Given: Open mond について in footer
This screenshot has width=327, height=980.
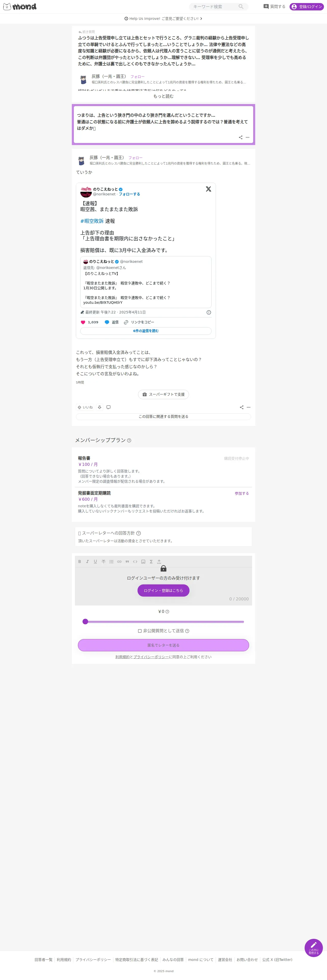Looking at the screenshot, I should point(201,960).
